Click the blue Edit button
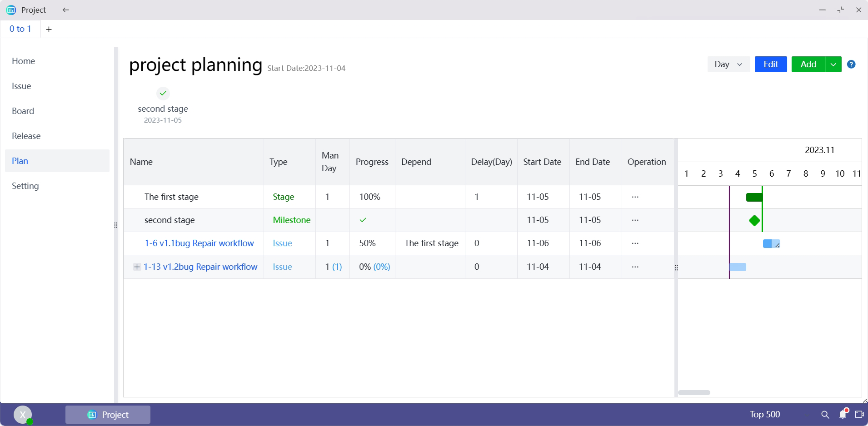This screenshot has height=426, width=868. (770, 64)
